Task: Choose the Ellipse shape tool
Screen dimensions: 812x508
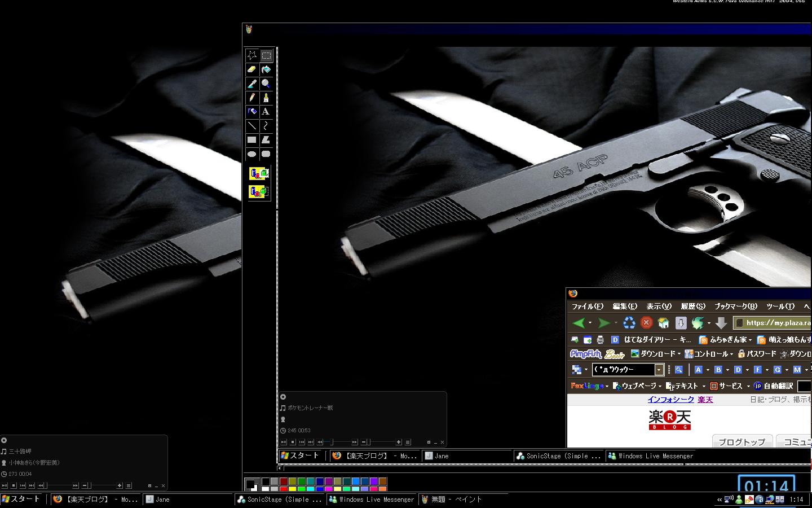Action: click(252, 154)
